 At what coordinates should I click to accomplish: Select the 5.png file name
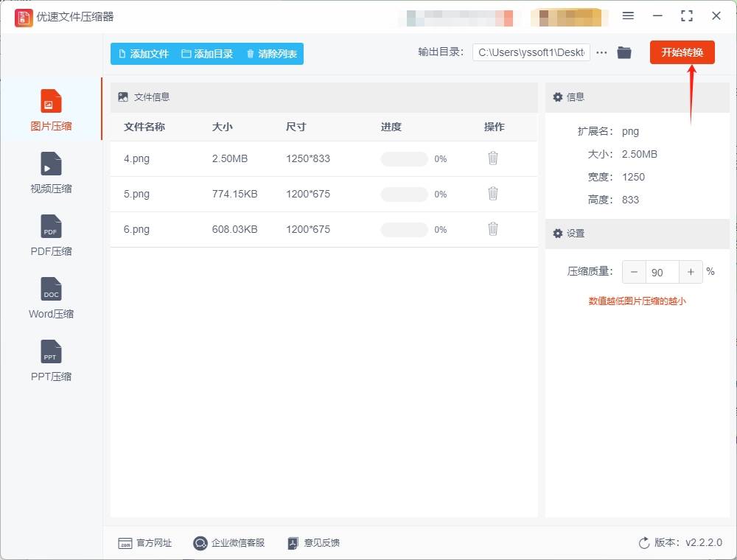(136, 194)
